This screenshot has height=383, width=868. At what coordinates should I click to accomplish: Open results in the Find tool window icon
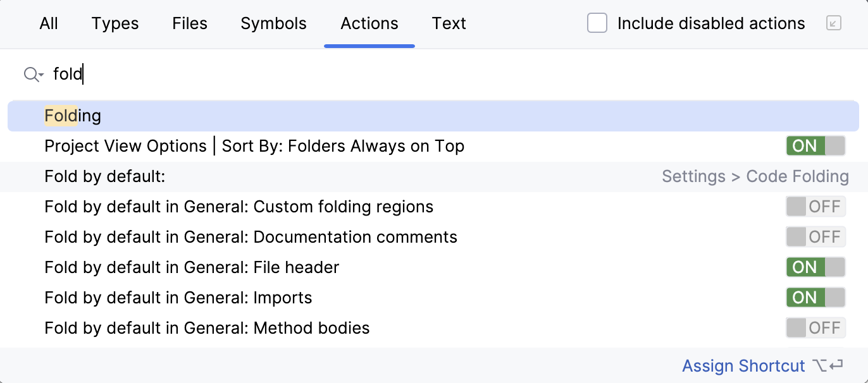pyautogui.click(x=834, y=23)
